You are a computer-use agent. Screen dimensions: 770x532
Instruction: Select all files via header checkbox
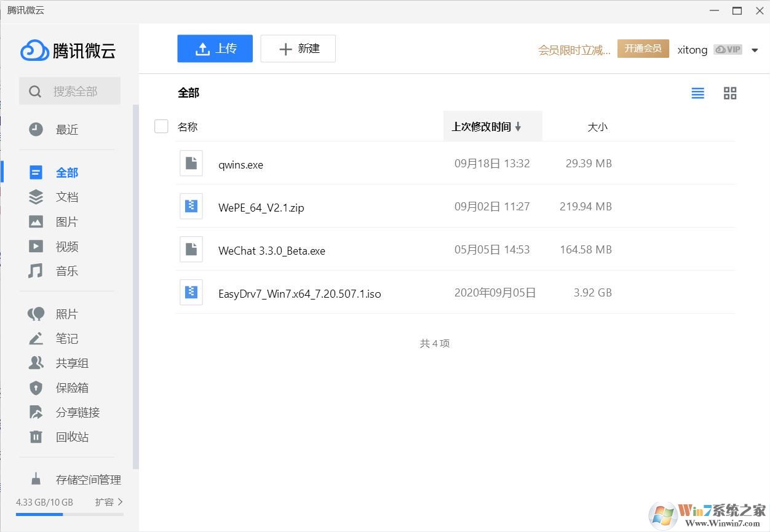click(161, 126)
